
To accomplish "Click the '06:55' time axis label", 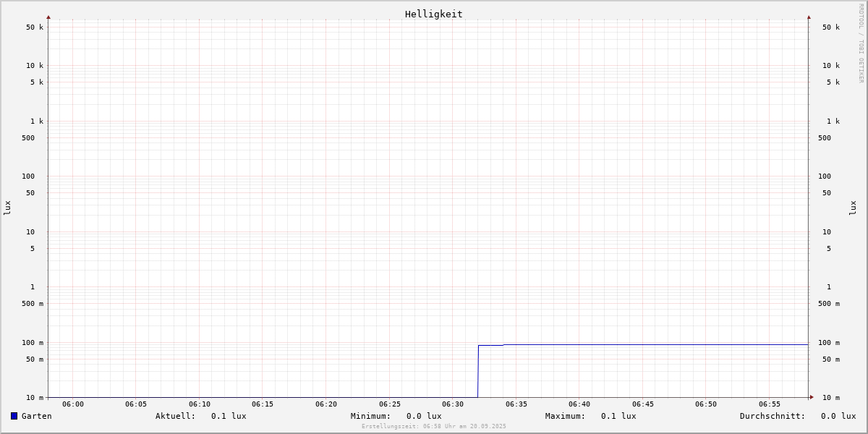I will (x=770, y=404).
